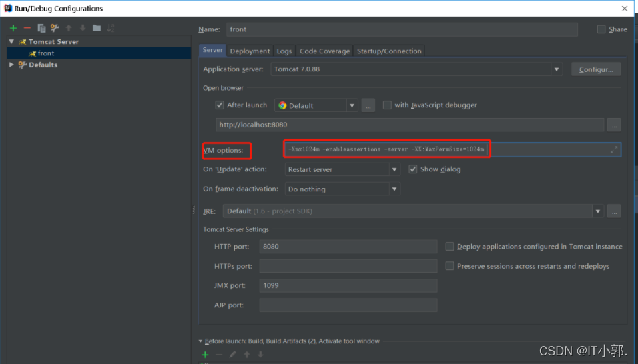Switch to the Logs tab
The height and width of the screenshot is (364, 638).
pos(284,51)
